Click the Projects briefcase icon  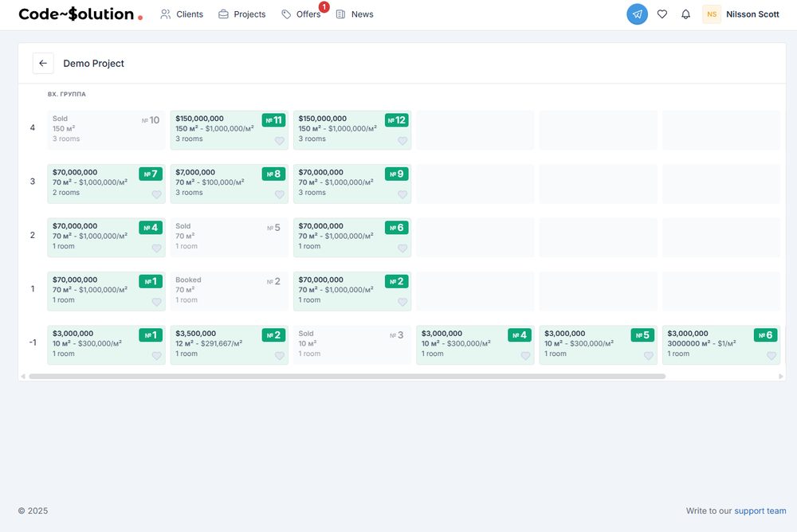point(223,14)
